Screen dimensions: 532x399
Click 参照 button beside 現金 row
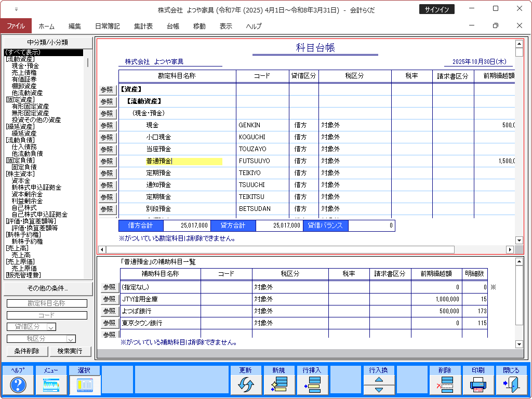pyautogui.click(x=107, y=125)
